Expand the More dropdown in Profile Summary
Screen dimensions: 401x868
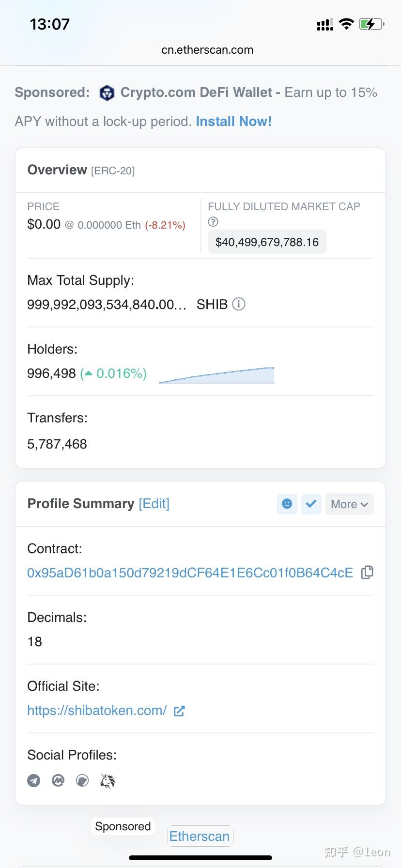click(x=349, y=504)
